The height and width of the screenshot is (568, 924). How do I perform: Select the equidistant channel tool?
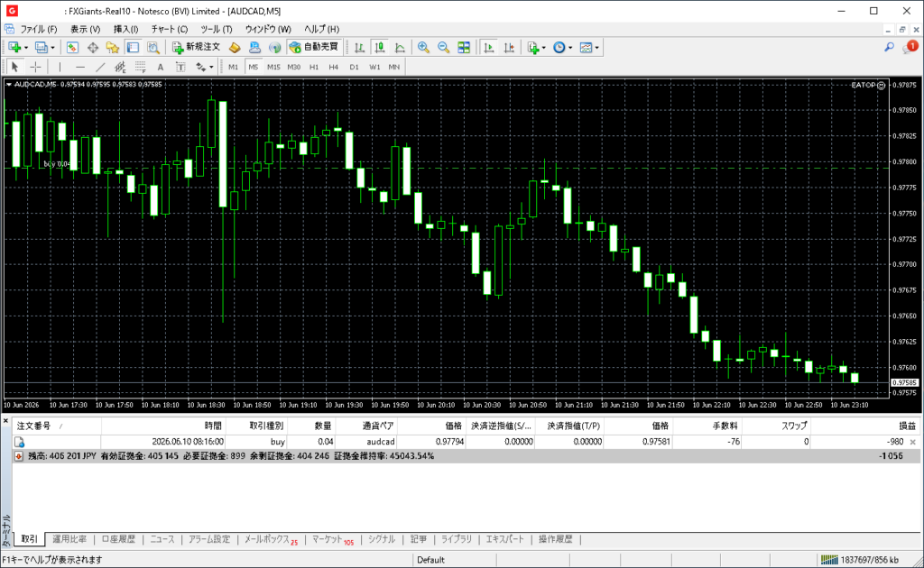click(x=120, y=67)
